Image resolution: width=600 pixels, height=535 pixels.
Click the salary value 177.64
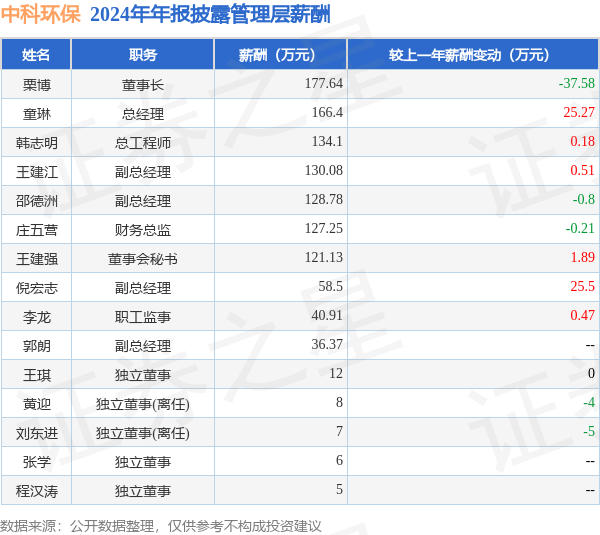coord(324,83)
